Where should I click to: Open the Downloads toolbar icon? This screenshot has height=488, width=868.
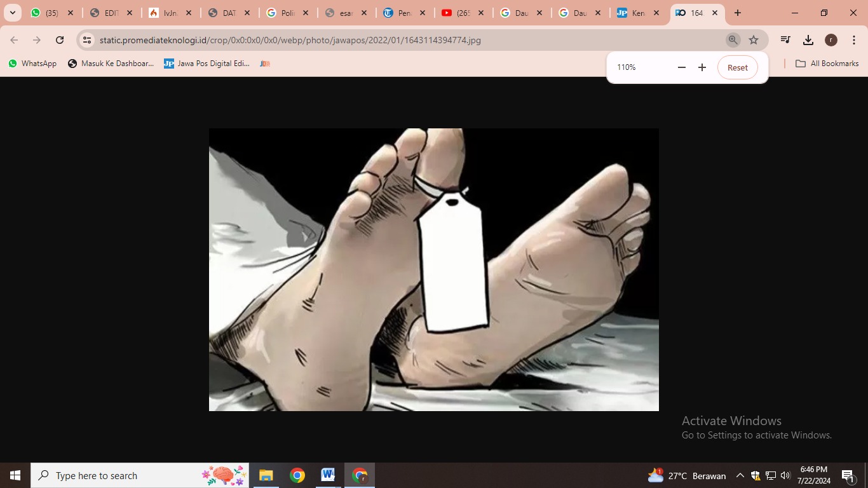point(808,39)
